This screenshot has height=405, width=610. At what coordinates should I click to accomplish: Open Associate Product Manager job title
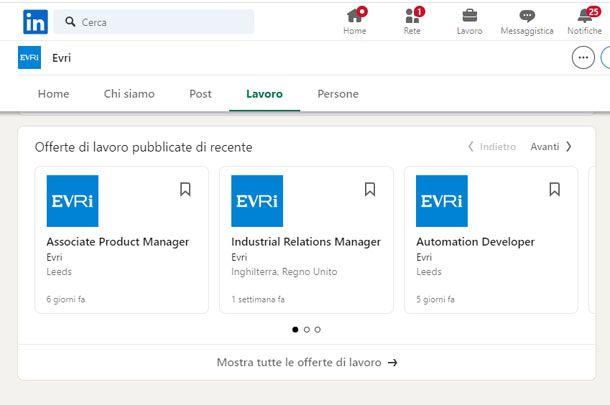118,242
